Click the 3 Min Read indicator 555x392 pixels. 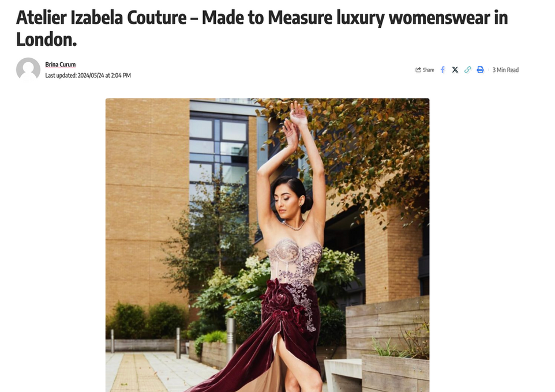pos(505,70)
